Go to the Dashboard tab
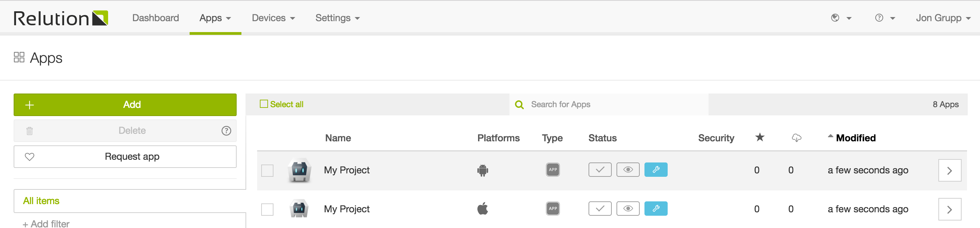This screenshot has height=228, width=980. tap(155, 18)
